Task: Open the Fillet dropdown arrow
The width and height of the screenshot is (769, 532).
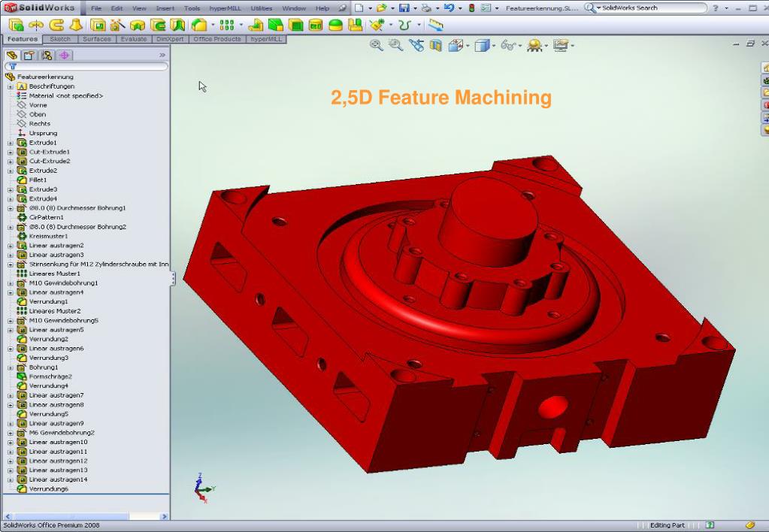Action: pyautogui.click(x=213, y=25)
